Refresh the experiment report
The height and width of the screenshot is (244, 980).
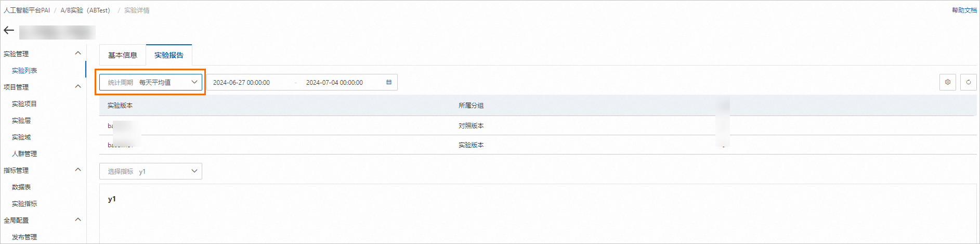969,82
